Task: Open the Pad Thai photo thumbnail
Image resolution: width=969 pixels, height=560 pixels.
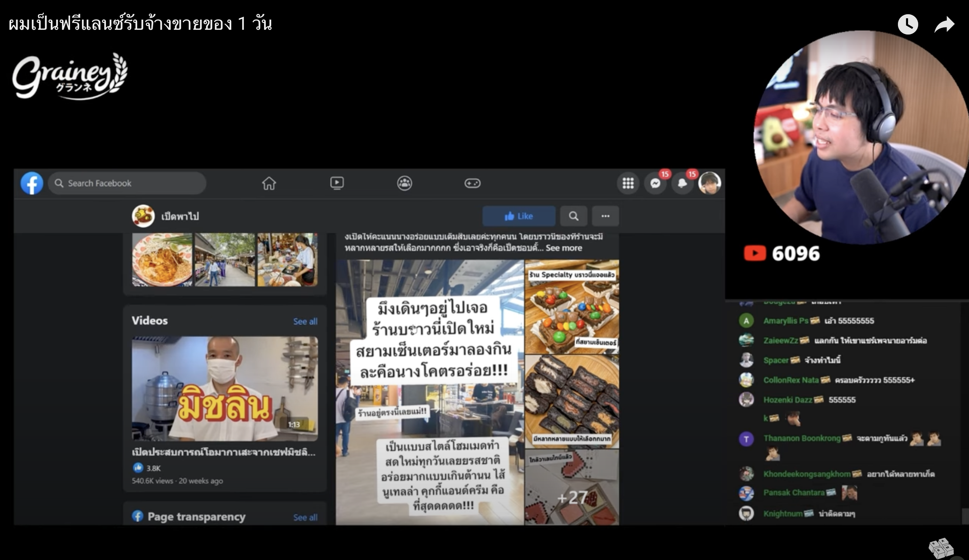Action: point(162,259)
